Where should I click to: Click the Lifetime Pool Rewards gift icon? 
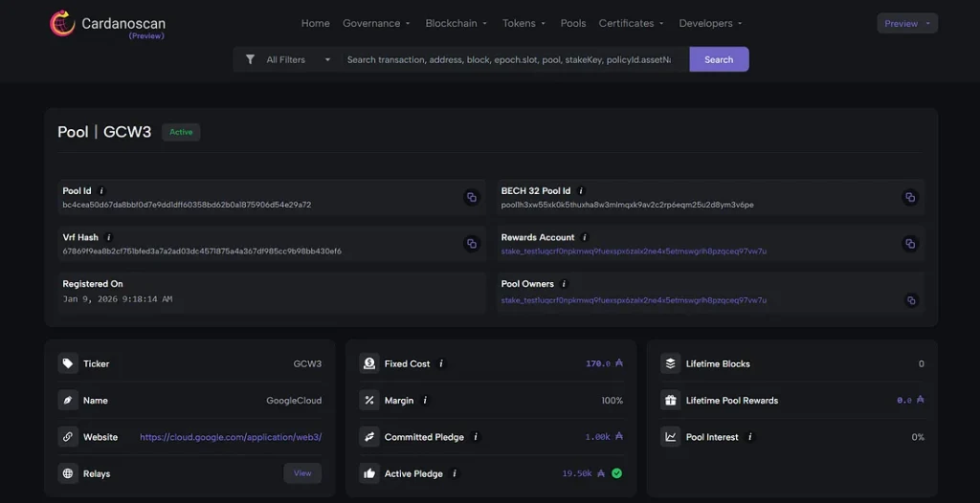coord(671,400)
